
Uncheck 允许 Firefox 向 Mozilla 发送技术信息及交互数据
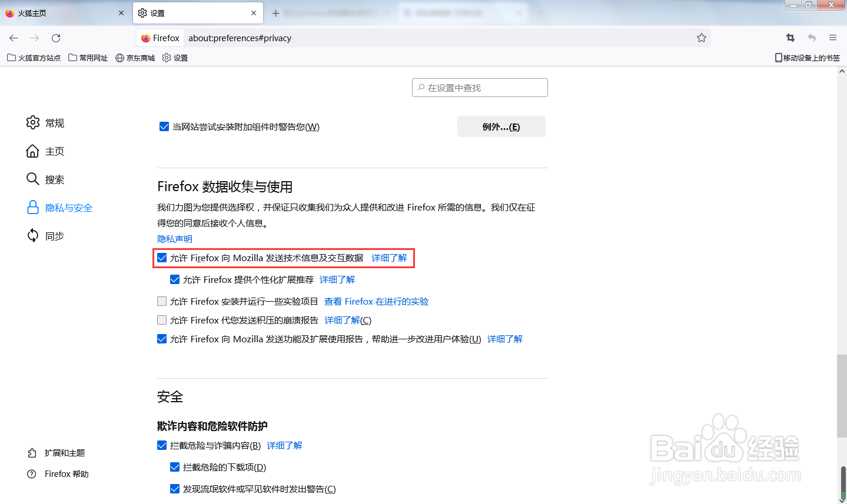(x=162, y=258)
